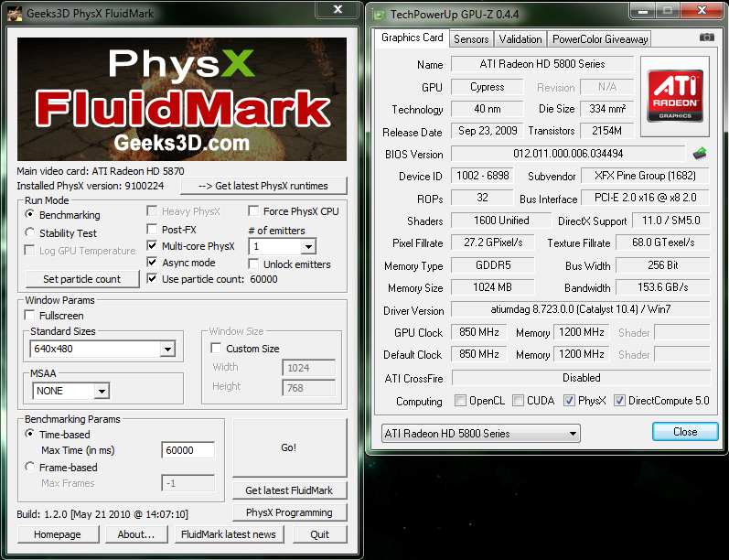729x560 pixels.
Task: Click the Build 1.2.0 version text
Action: click(102, 514)
